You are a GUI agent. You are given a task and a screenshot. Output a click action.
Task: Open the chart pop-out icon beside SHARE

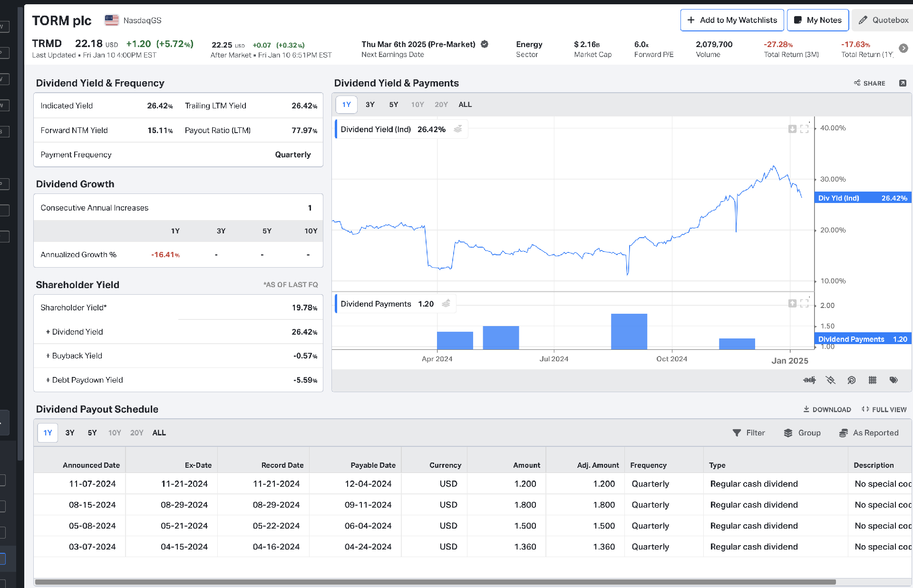903,83
